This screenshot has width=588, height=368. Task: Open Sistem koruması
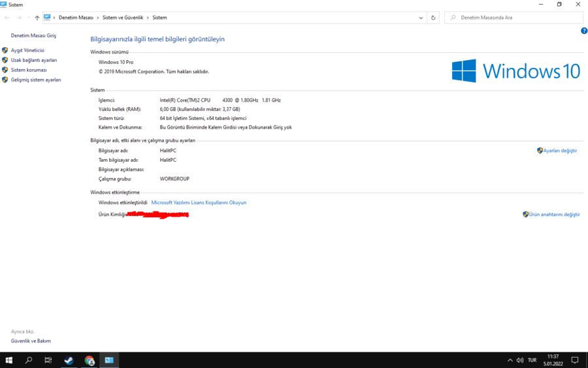click(x=29, y=70)
